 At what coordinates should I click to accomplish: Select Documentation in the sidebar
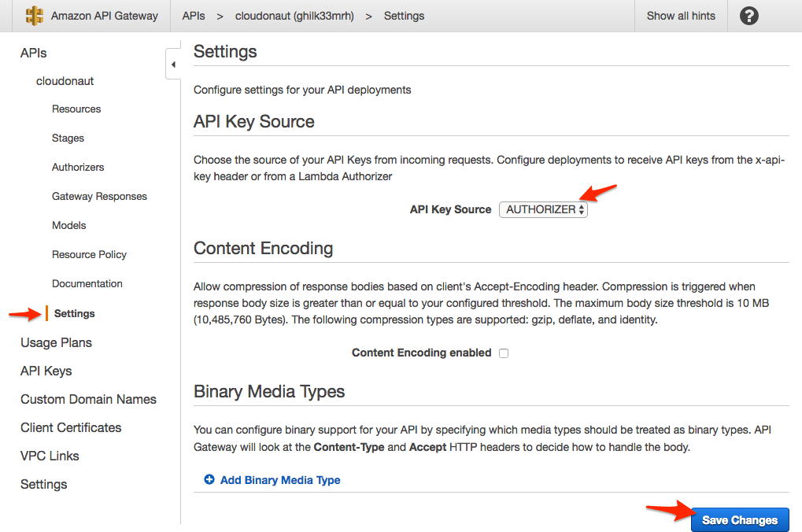pyautogui.click(x=87, y=284)
